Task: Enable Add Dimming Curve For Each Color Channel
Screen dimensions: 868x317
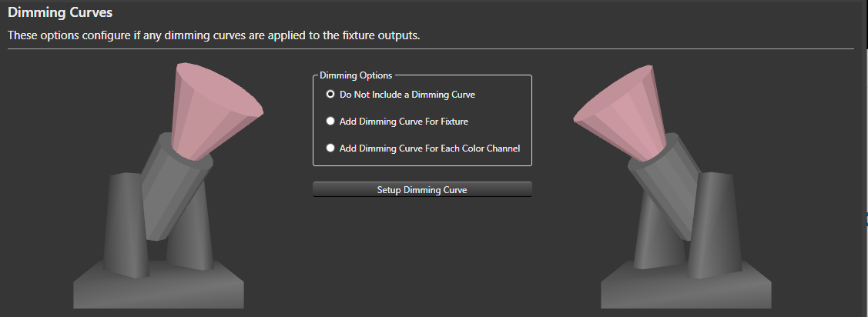Action: pos(330,148)
